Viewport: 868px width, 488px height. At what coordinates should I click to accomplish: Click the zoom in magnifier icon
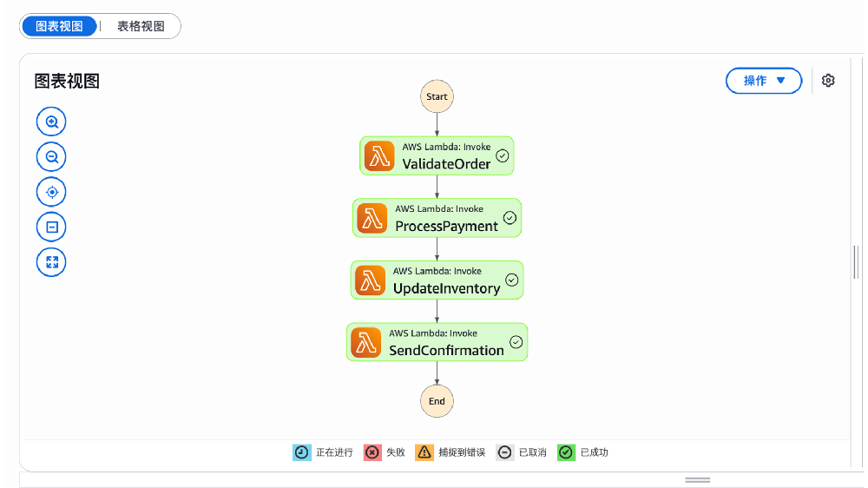pyautogui.click(x=51, y=122)
